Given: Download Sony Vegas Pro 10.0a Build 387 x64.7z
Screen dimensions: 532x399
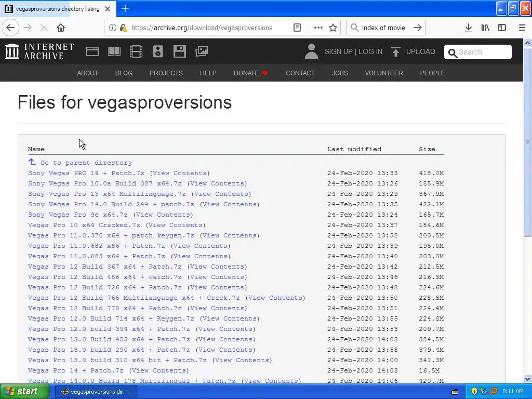Looking at the screenshot, I should 105,183.
